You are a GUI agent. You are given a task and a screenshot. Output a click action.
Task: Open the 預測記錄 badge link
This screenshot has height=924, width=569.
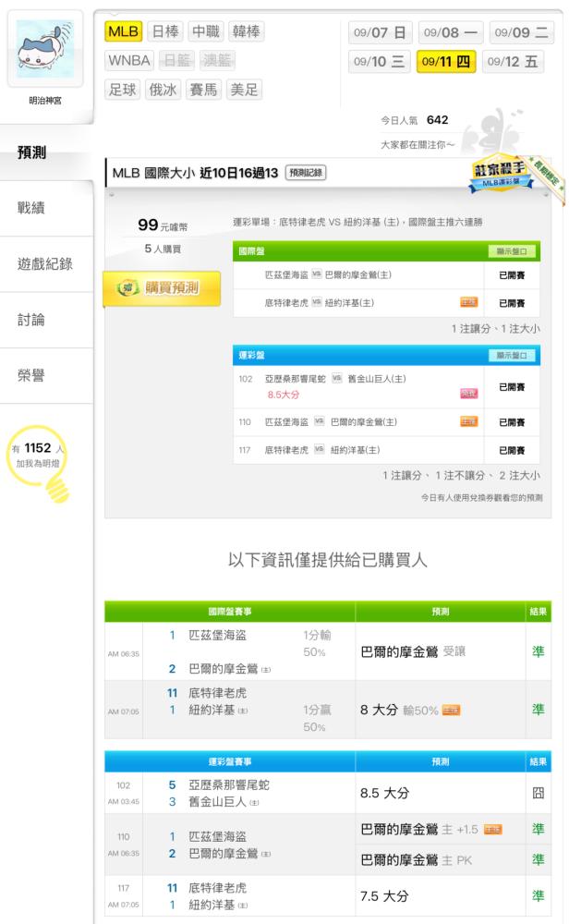pos(306,173)
